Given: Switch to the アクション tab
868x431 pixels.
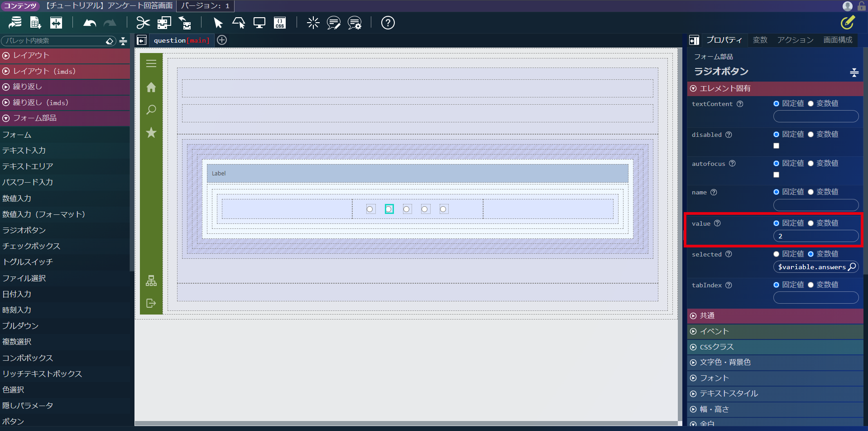Looking at the screenshot, I should point(795,40).
